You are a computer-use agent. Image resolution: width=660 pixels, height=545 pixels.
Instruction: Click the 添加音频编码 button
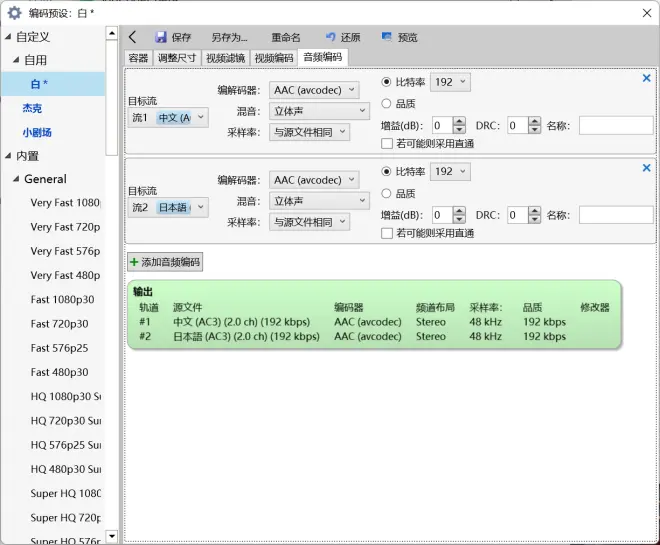(165, 262)
